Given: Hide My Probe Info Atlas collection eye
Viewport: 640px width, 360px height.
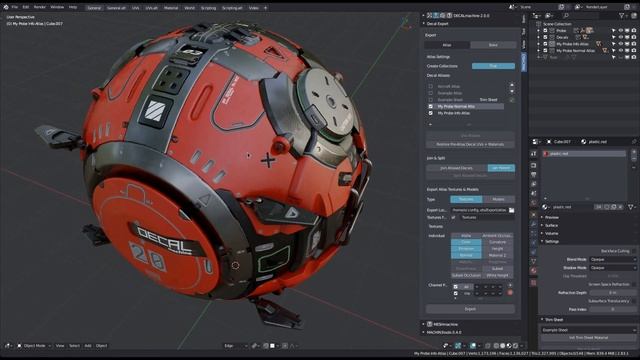Looking at the screenshot, I should 621,44.
